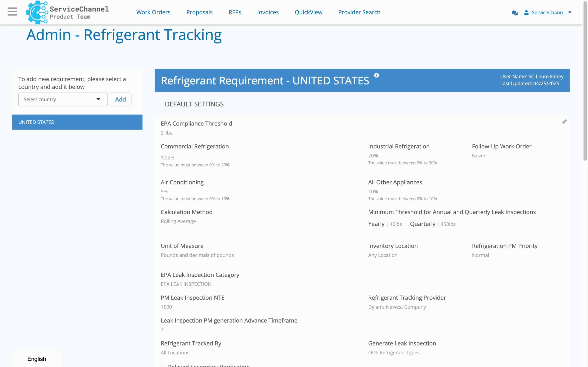Navigate to the RFPs page
Screen dimensions: 588x367
pyautogui.click(x=235, y=12)
